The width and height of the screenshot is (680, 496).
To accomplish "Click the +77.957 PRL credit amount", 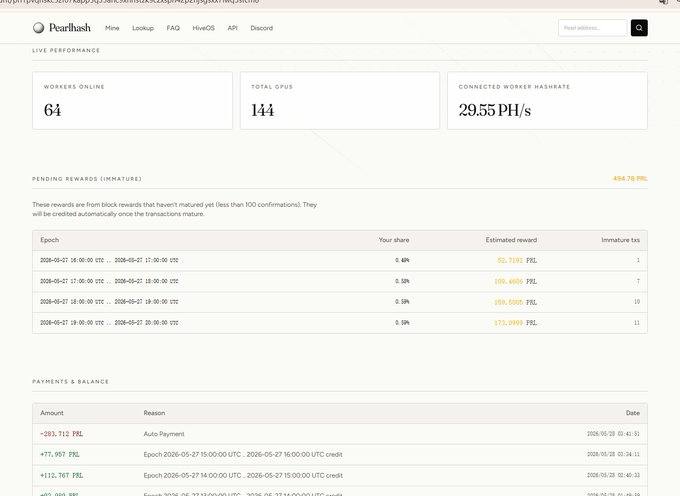I will coord(60,454).
